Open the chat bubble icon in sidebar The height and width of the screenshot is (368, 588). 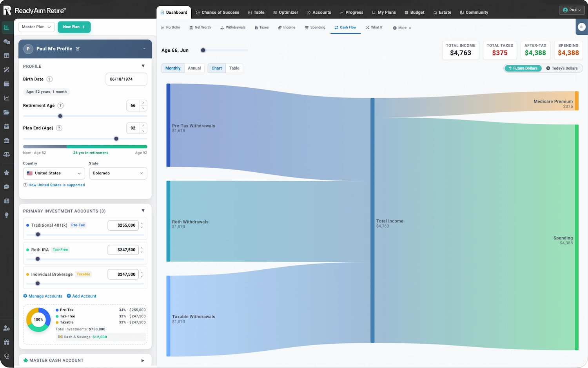pos(7,187)
